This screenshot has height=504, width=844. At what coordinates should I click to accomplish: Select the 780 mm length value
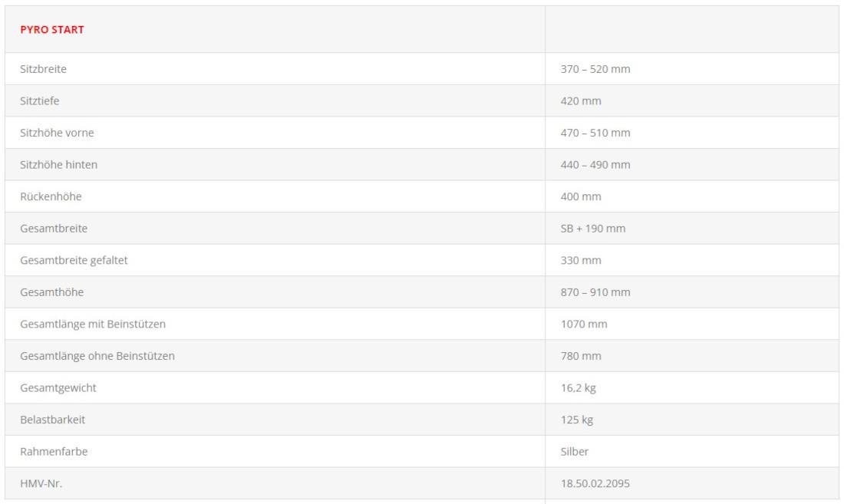tap(581, 357)
